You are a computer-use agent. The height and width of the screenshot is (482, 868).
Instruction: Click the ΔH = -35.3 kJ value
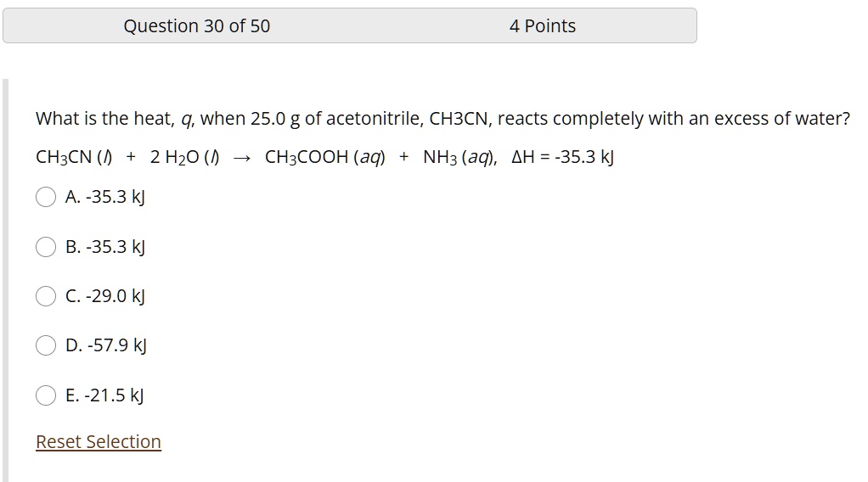tap(562, 157)
